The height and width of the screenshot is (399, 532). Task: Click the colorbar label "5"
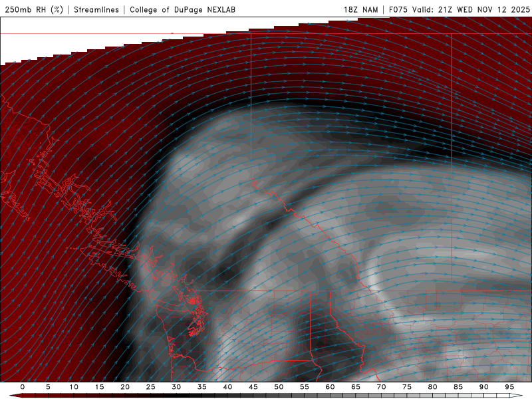(x=48, y=387)
